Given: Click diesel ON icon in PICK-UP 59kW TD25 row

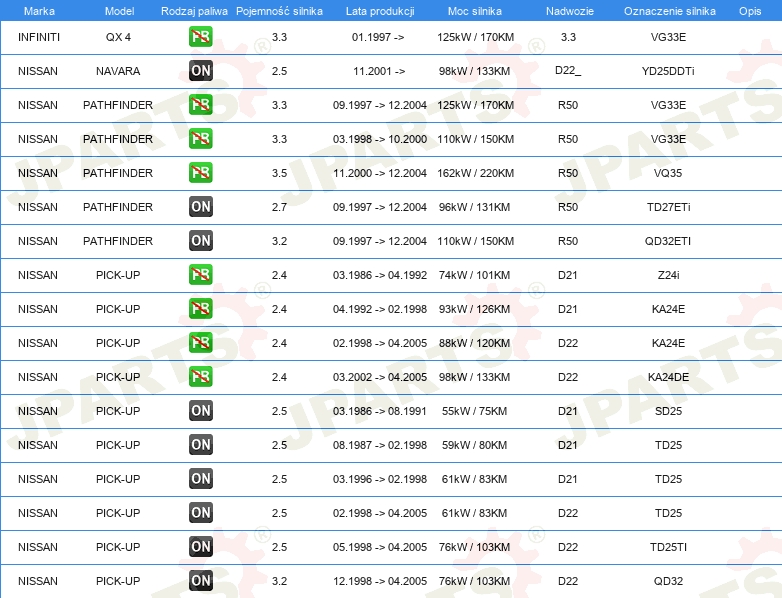Looking at the screenshot, I should 200,445.
